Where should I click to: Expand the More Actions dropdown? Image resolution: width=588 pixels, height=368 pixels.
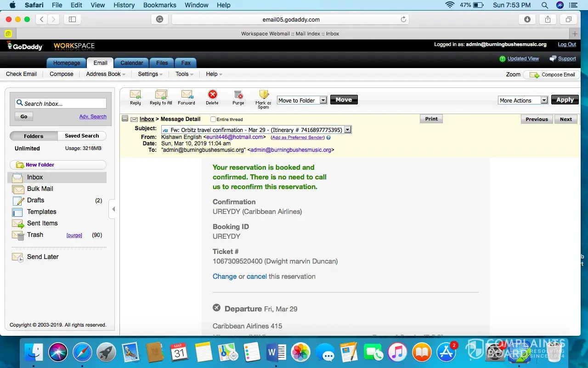pos(544,100)
